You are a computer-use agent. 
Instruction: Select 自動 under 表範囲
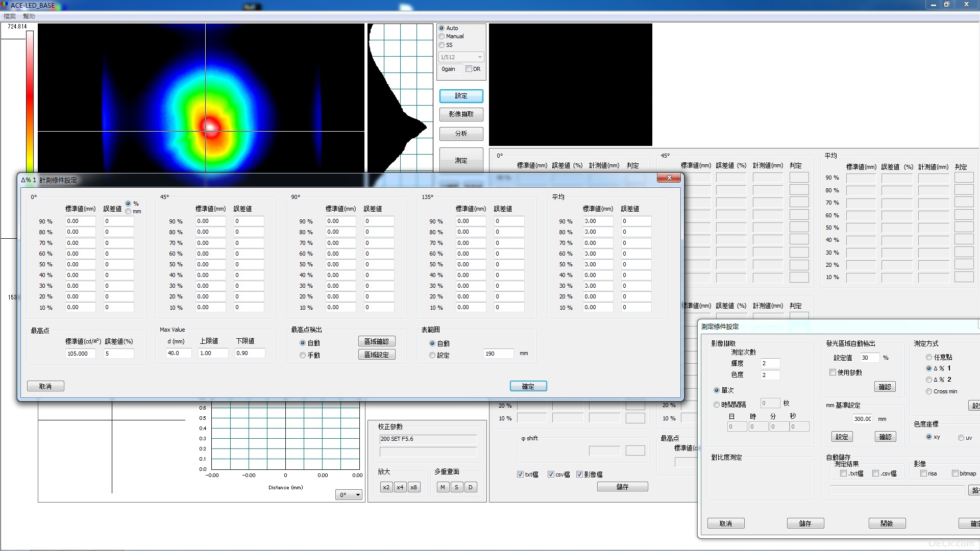432,344
